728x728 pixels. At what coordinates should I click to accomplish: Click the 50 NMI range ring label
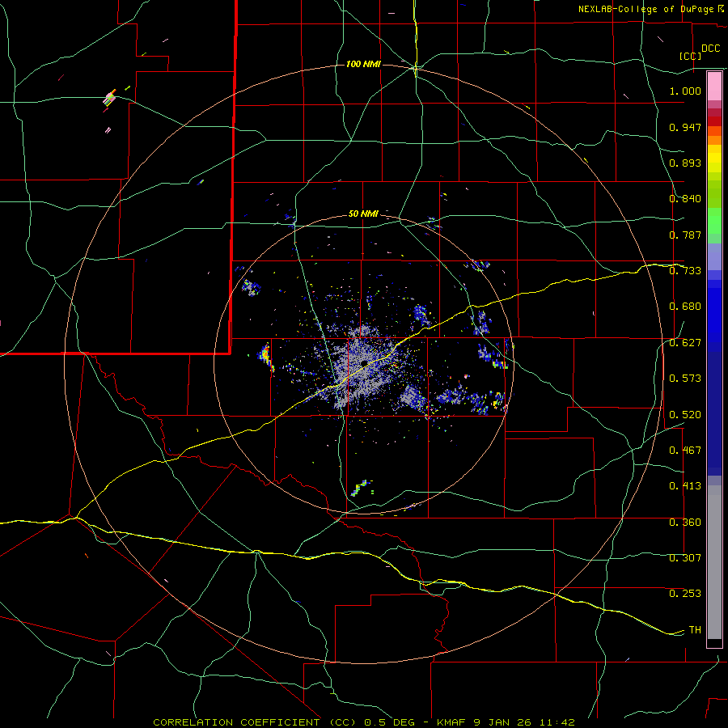(x=363, y=214)
